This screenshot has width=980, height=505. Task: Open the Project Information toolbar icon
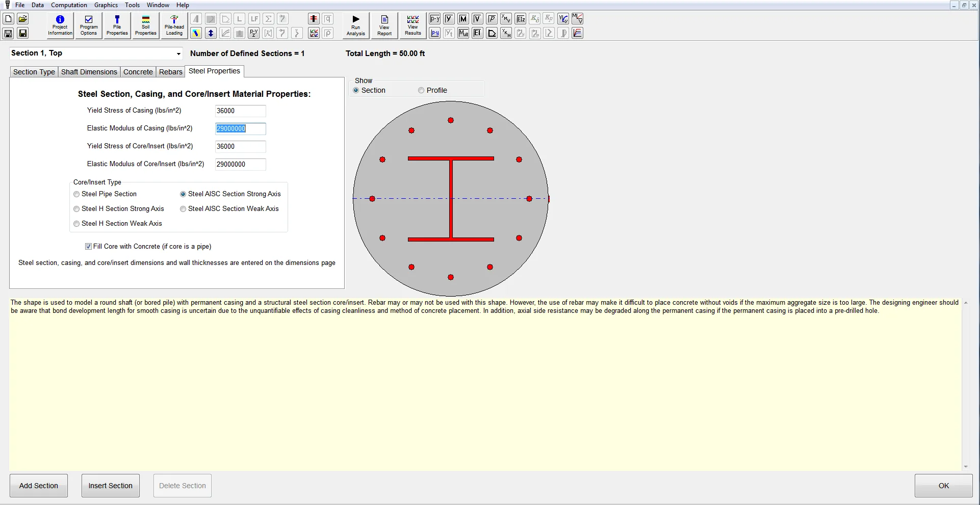click(60, 25)
